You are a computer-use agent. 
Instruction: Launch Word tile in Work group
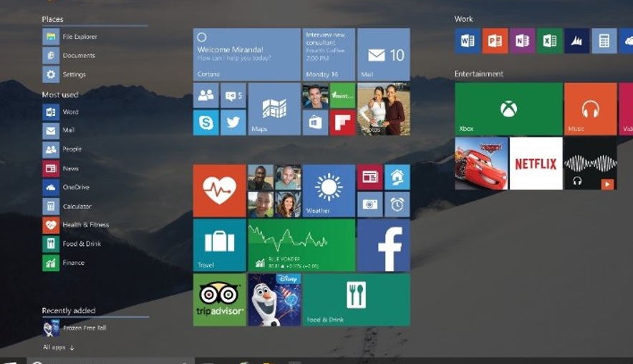[x=468, y=41]
